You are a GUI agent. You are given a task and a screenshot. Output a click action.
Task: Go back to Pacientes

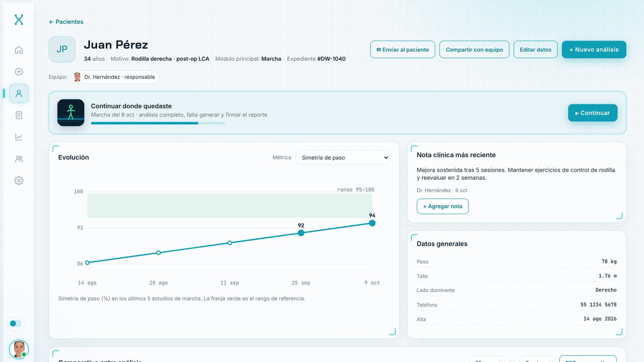coord(66,22)
